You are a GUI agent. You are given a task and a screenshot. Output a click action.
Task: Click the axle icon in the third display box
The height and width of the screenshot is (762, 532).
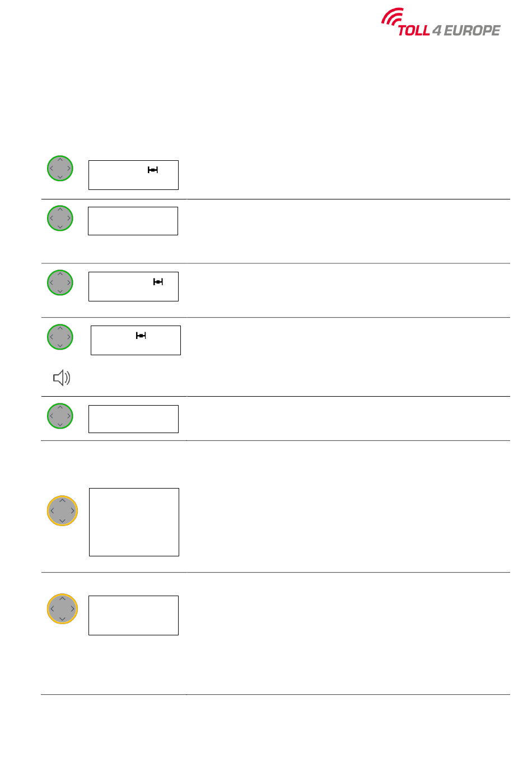(158, 282)
